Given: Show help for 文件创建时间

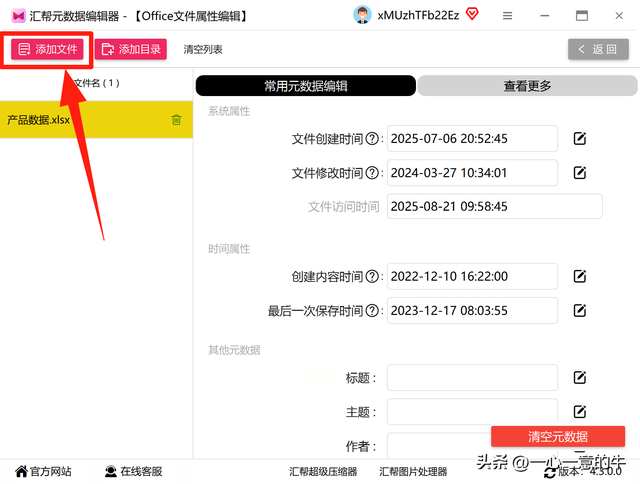Looking at the screenshot, I should 372,139.
